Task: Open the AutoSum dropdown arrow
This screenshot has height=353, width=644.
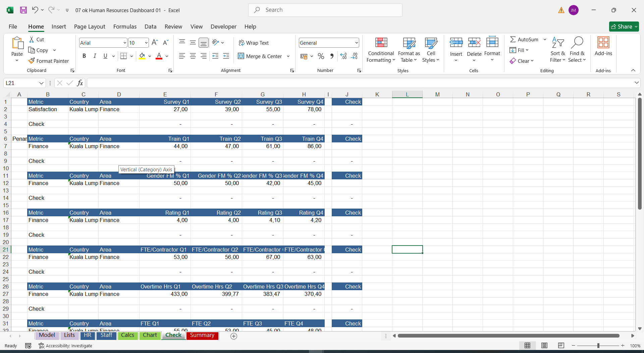Action: pos(545,39)
